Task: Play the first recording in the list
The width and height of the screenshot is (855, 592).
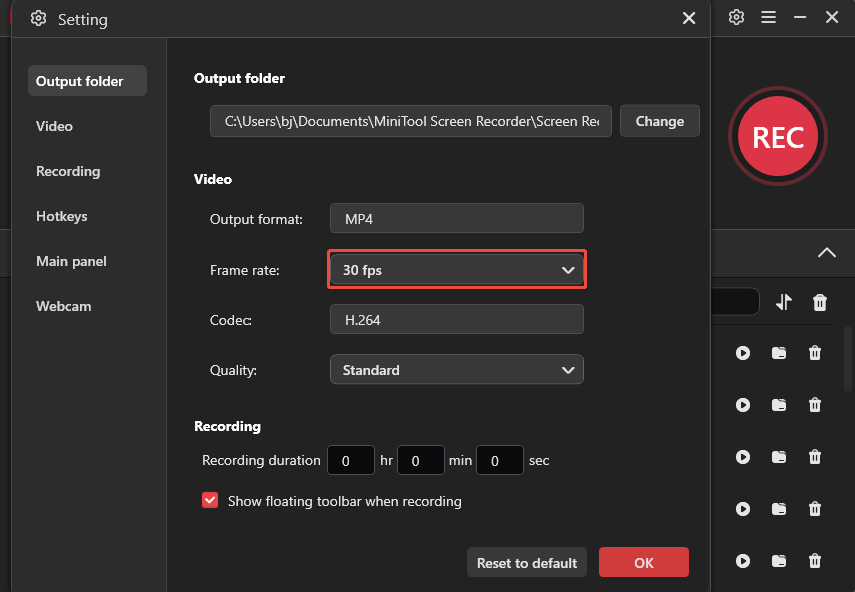Action: [743, 353]
